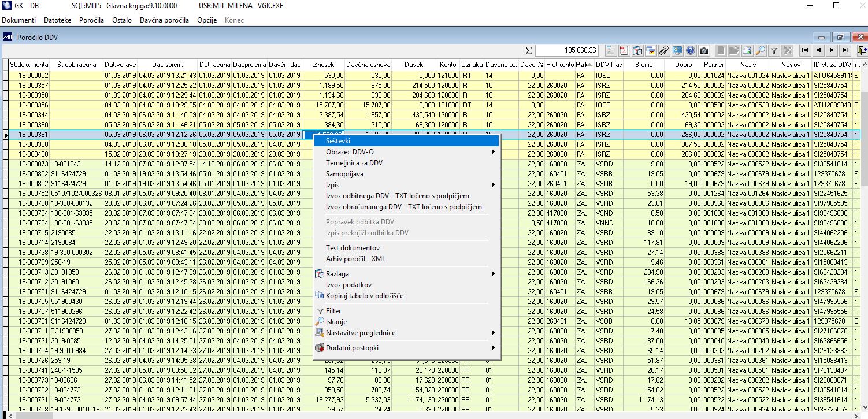Sort by Št.dokumenta column header
This screenshot has width=868, height=419.
(29, 64)
